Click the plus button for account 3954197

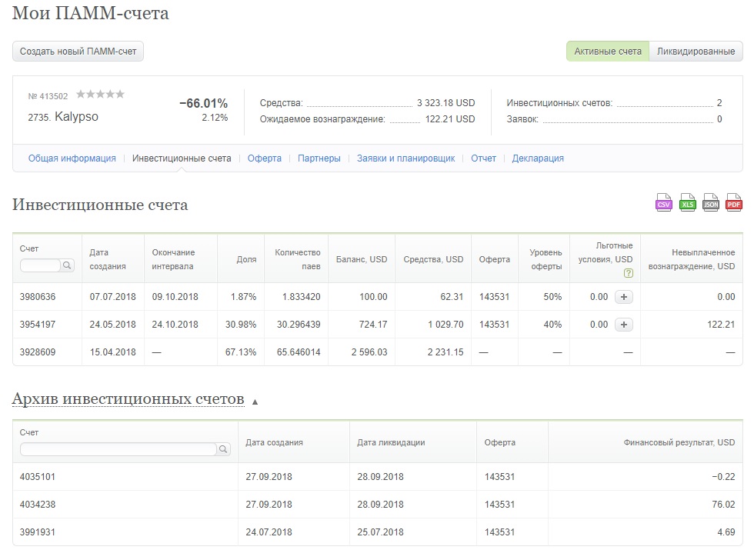point(624,325)
